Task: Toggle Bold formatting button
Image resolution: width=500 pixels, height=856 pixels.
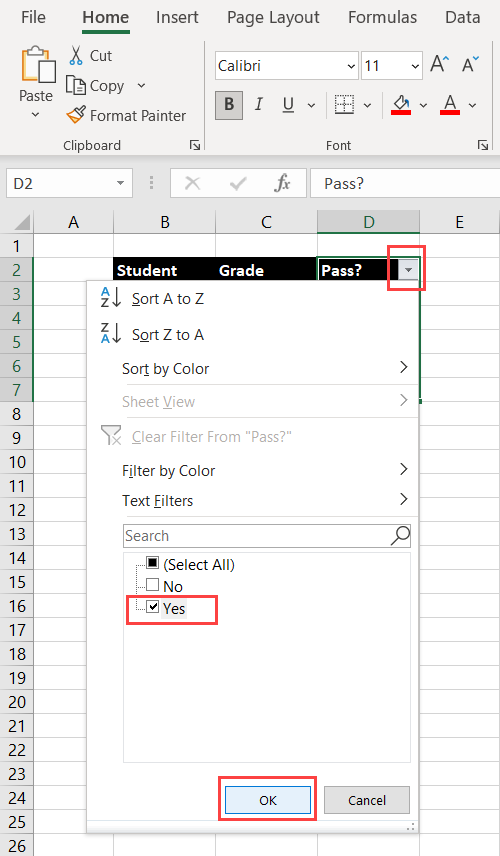Action: pos(229,104)
